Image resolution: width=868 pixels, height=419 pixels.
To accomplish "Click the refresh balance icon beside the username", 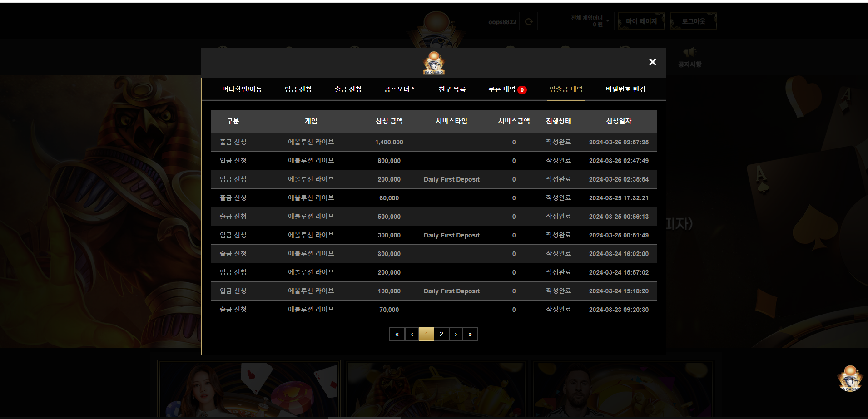I will pos(529,21).
